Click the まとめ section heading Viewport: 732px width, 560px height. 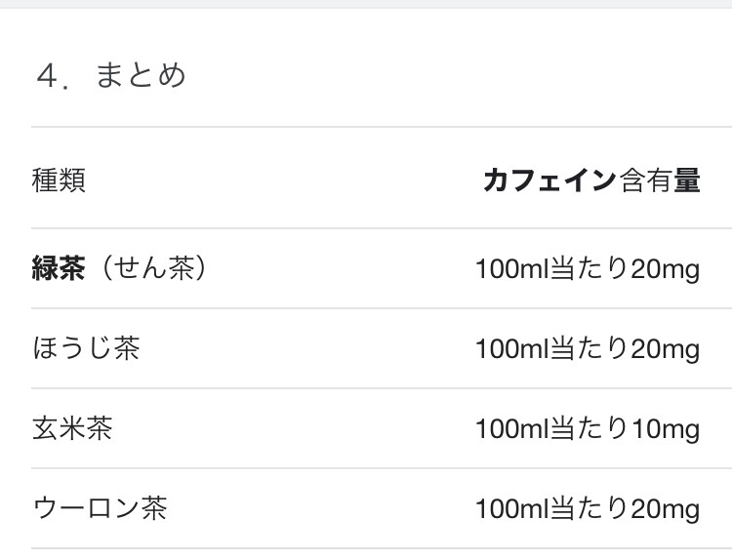(x=140, y=76)
